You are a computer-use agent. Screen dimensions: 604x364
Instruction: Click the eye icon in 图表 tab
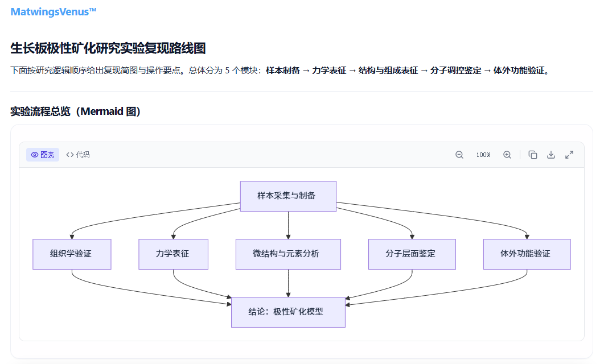coord(35,155)
